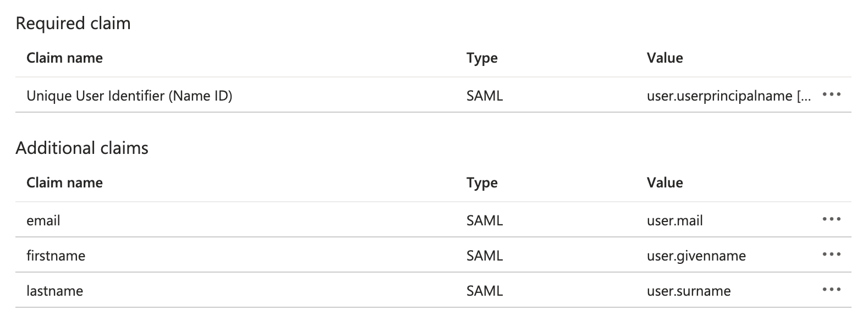Open the options menu for Unique User Identifier
The height and width of the screenshot is (321, 868).
click(832, 95)
